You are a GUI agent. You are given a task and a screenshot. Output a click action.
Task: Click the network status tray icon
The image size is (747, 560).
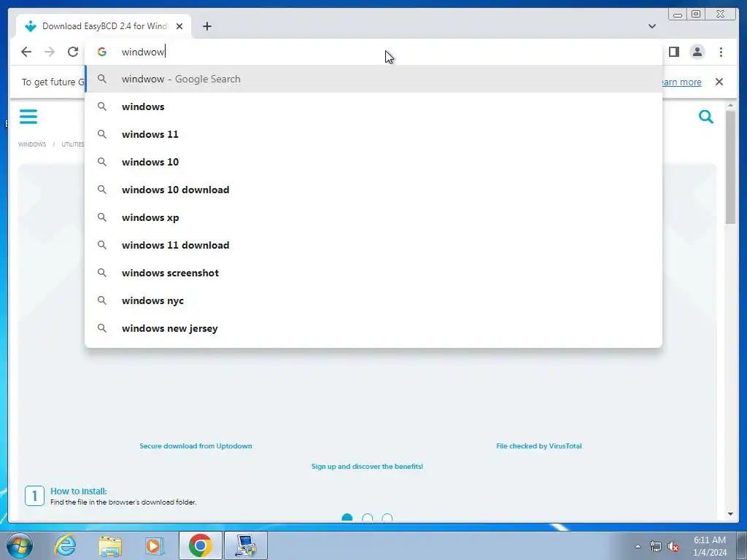pyautogui.click(x=656, y=547)
